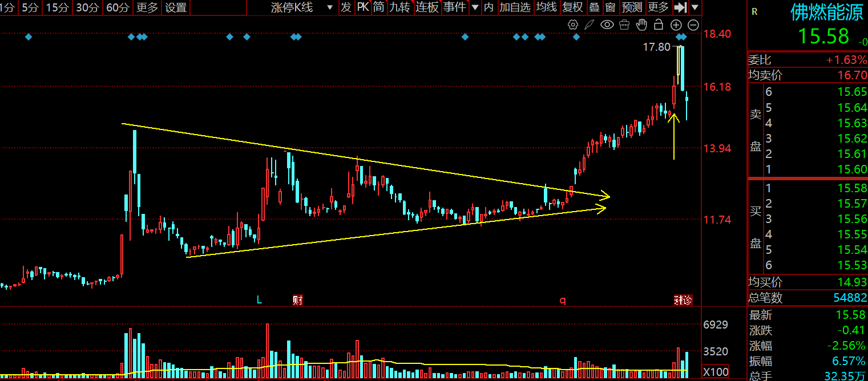Open dropdown arrow next to 事件

pos(475,7)
